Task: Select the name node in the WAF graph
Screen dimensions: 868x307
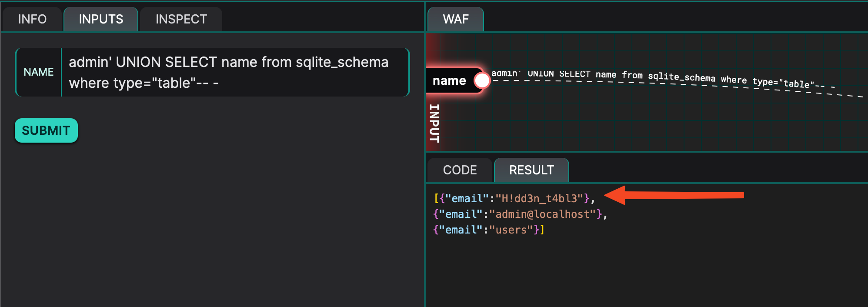Action: (450, 80)
